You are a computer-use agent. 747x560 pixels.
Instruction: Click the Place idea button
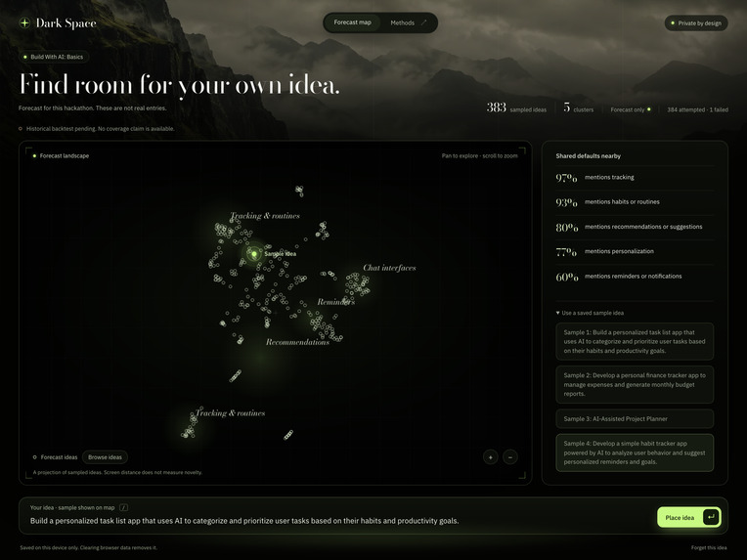click(689, 517)
